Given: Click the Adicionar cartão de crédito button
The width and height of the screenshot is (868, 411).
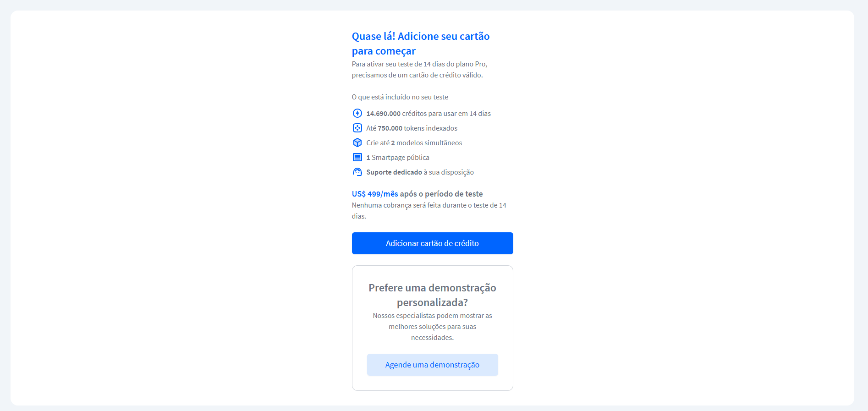Looking at the screenshot, I should [x=432, y=243].
